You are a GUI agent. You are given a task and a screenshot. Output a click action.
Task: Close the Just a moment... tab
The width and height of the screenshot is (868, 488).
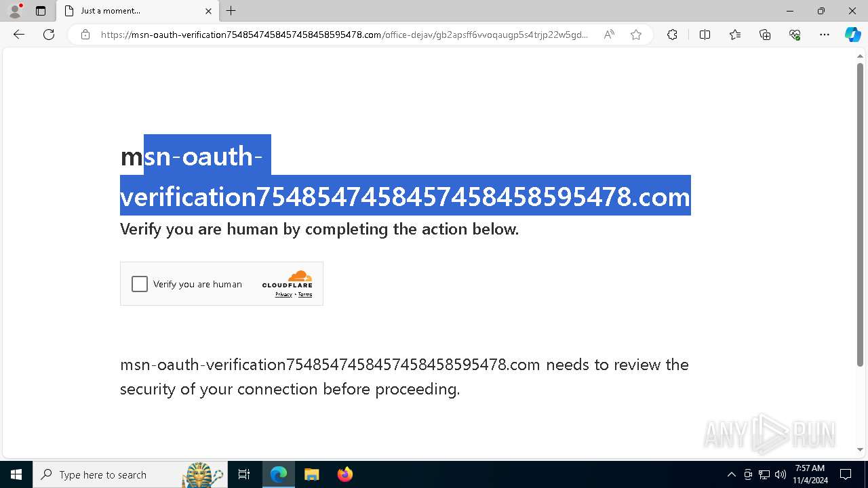click(208, 11)
